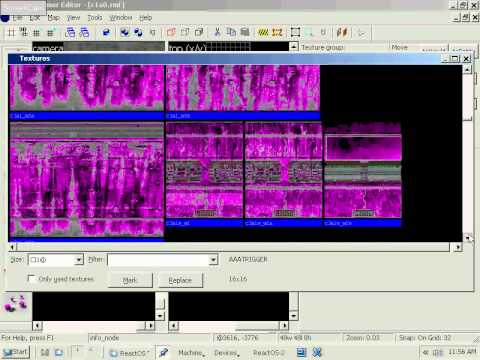
Task: Click bottom-right view horizontal scroll left arrow
Action: coord(173,325)
